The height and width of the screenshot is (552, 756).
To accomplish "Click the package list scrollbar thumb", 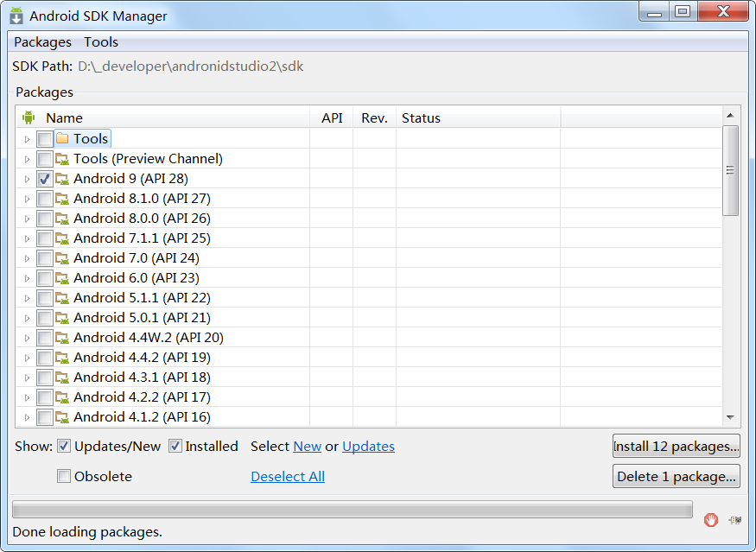I will (730, 170).
